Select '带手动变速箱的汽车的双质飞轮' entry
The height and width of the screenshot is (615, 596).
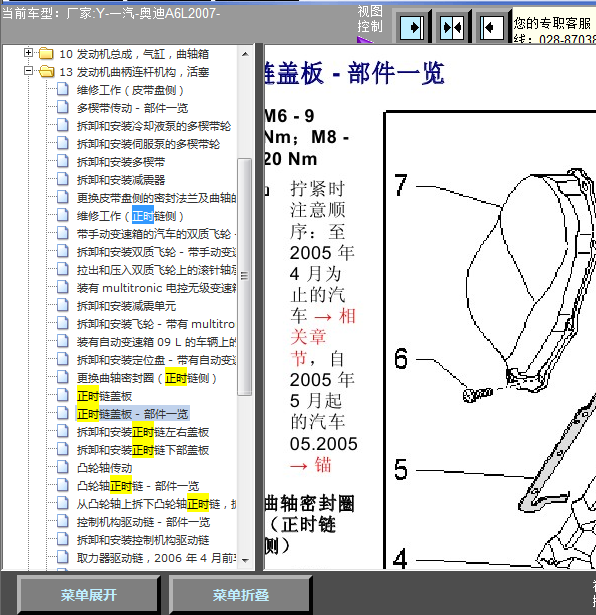pos(156,234)
